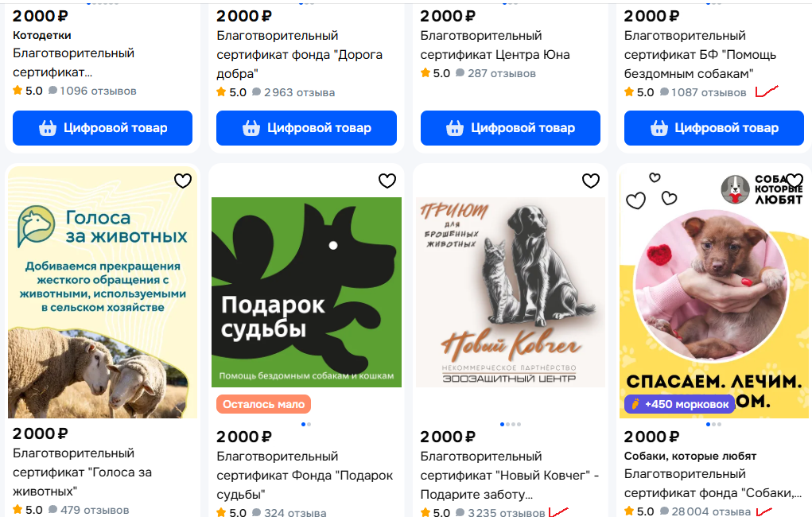This screenshot has height=517, width=812.
Task: View the "Новый Ковчег" shelter image
Action: point(510,293)
